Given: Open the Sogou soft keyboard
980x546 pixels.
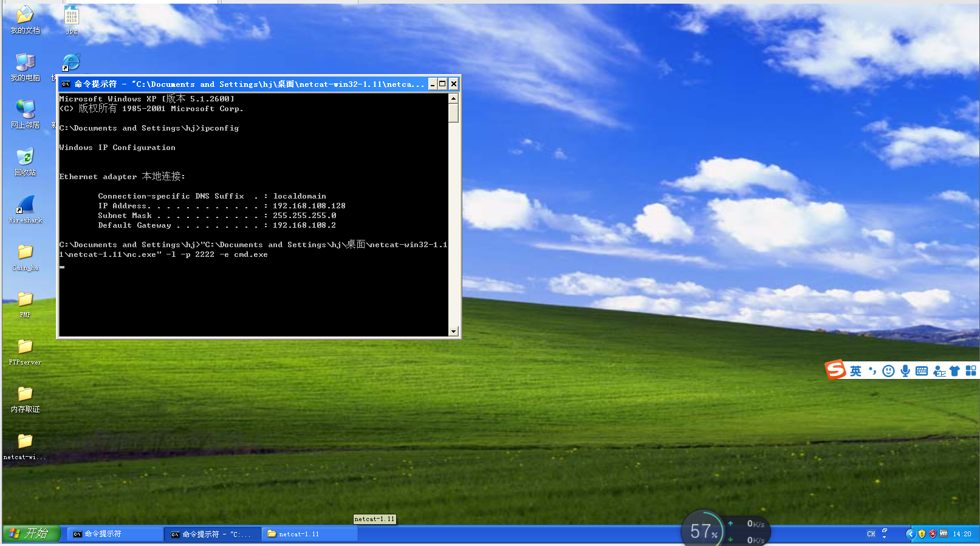Looking at the screenshot, I should (922, 371).
